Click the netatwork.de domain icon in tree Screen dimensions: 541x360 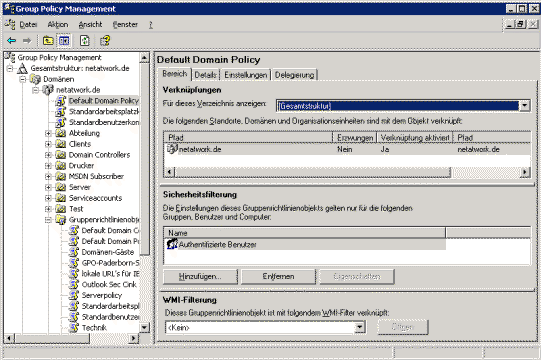click(48, 90)
